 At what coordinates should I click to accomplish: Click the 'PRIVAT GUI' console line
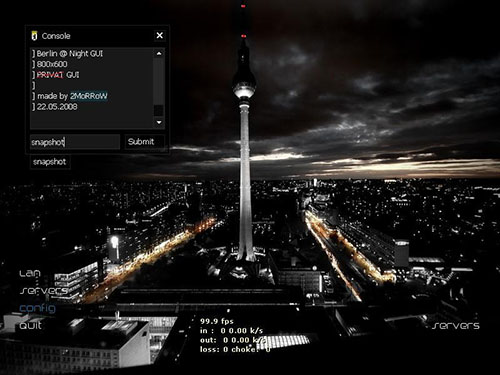coord(56,75)
